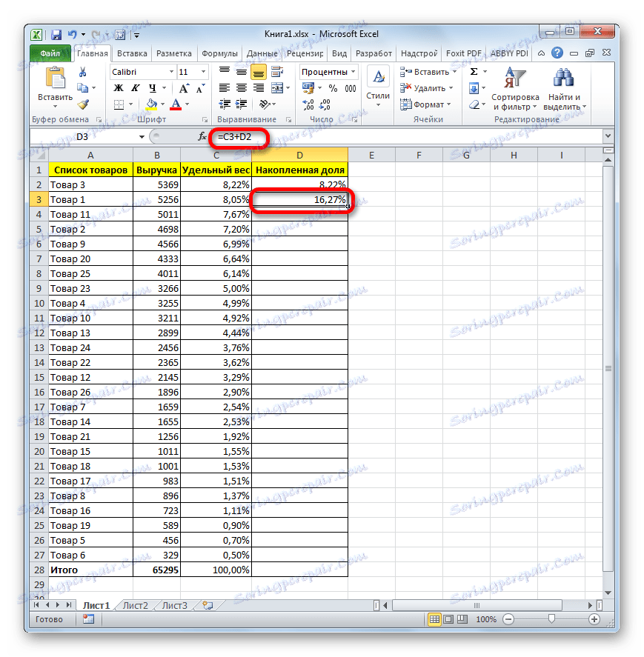Expand the Формат cells dropdown
644x657 pixels.
(x=449, y=104)
